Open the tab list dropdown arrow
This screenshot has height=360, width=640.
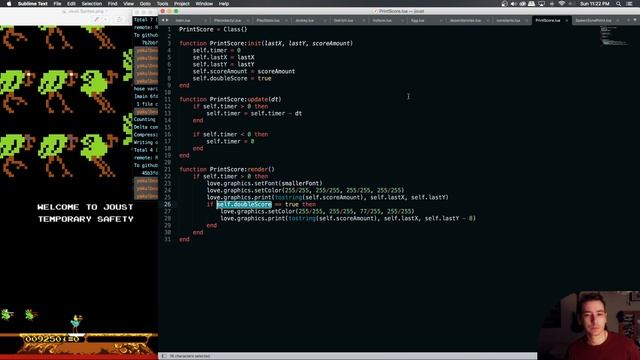click(635, 20)
